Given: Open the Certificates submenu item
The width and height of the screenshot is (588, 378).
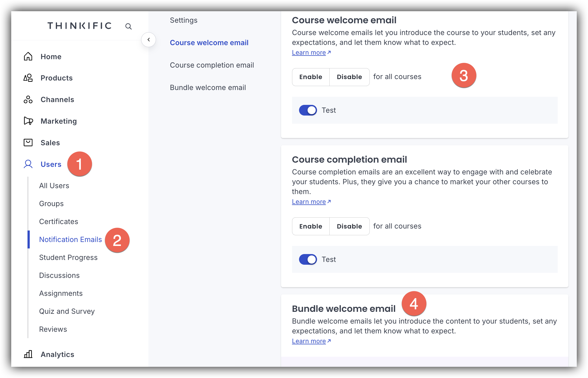Looking at the screenshot, I should click(x=58, y=222).
